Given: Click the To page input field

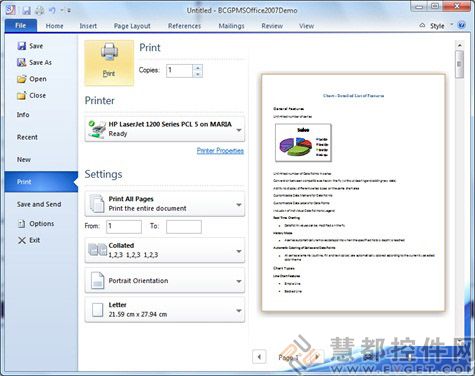Looking at the screenshot, I should (184, 226).
